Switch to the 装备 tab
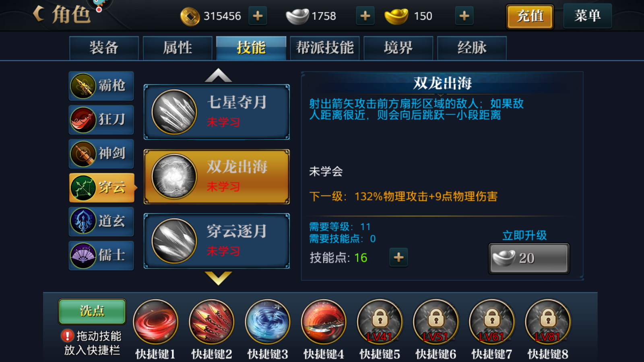 click(104, 48)
